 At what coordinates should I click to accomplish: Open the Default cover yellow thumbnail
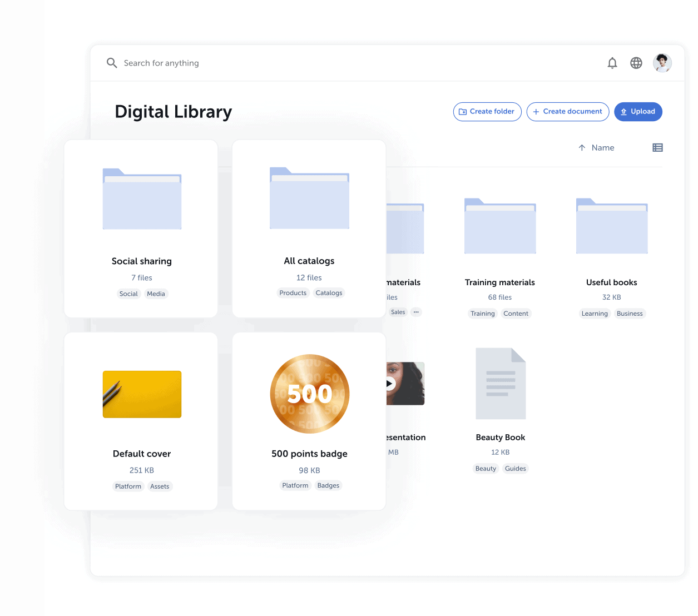(x=142, y=394)
